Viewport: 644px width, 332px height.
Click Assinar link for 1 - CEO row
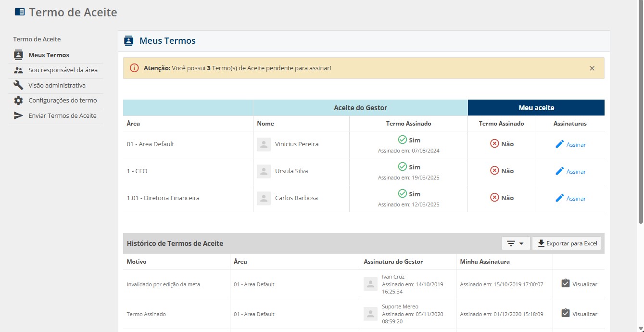click(576, 172)
